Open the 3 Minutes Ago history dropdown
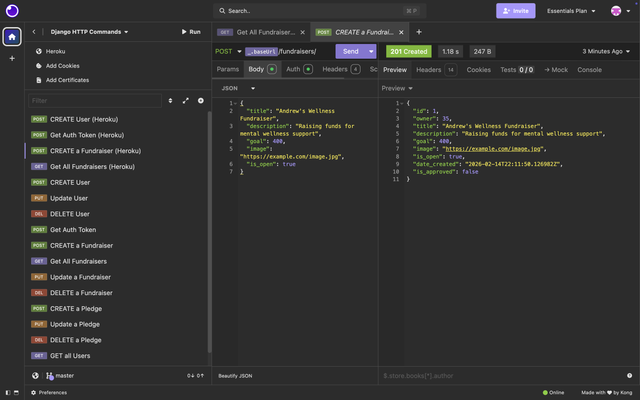Screen dimensions: 640x400 pos(606,51)
